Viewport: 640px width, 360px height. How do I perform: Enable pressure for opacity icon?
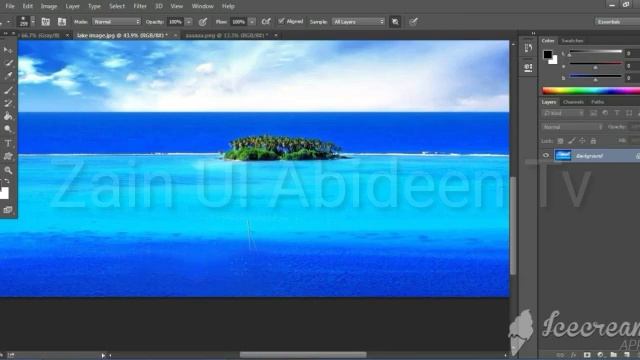pos(203,22)
